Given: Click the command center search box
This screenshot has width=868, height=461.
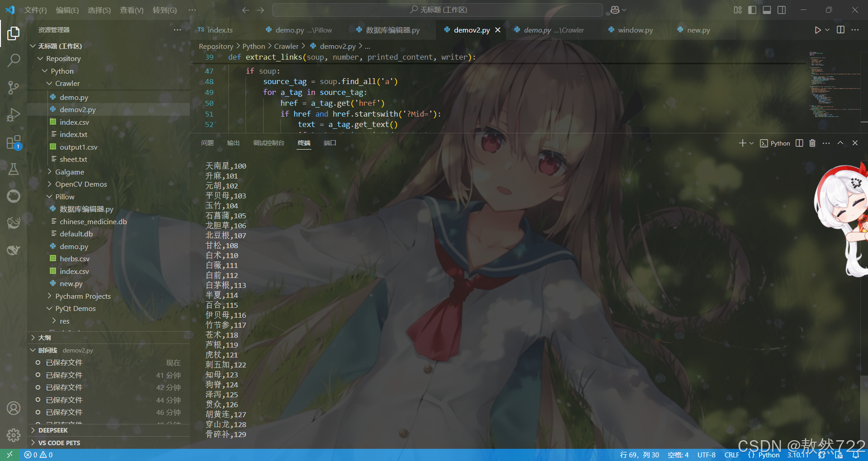Looking at the screenshot, I should click(437, 10).
